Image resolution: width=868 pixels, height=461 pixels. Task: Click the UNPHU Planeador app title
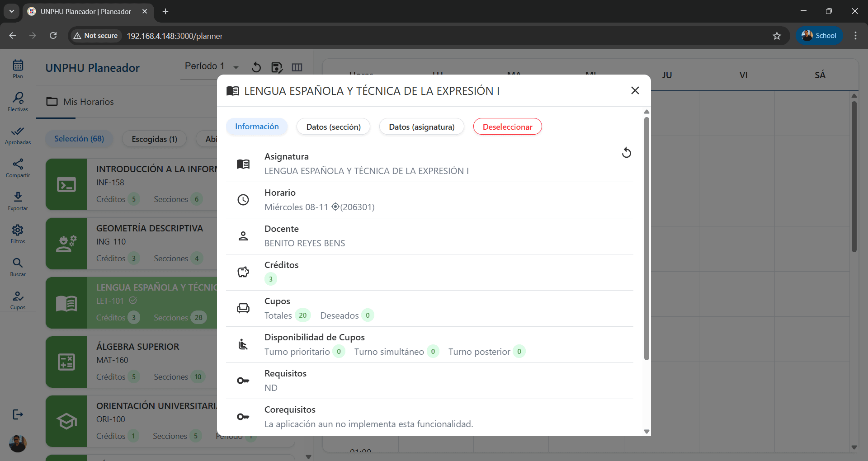click(93, 68)
